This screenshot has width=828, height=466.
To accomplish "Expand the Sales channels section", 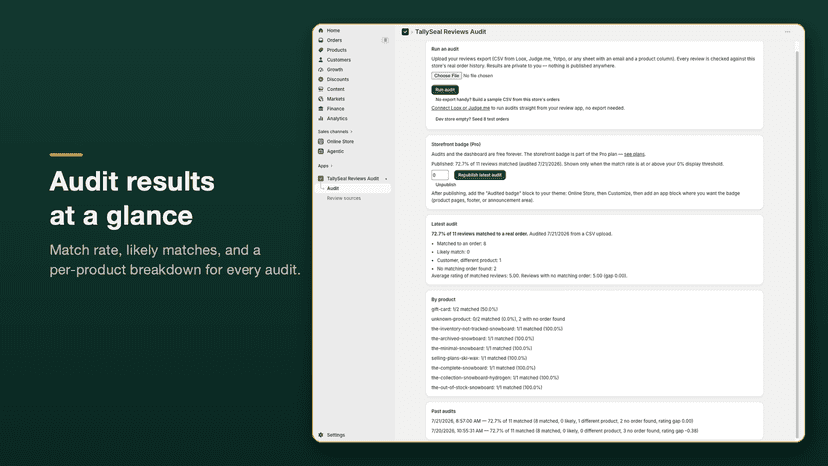I will point(335,132).
